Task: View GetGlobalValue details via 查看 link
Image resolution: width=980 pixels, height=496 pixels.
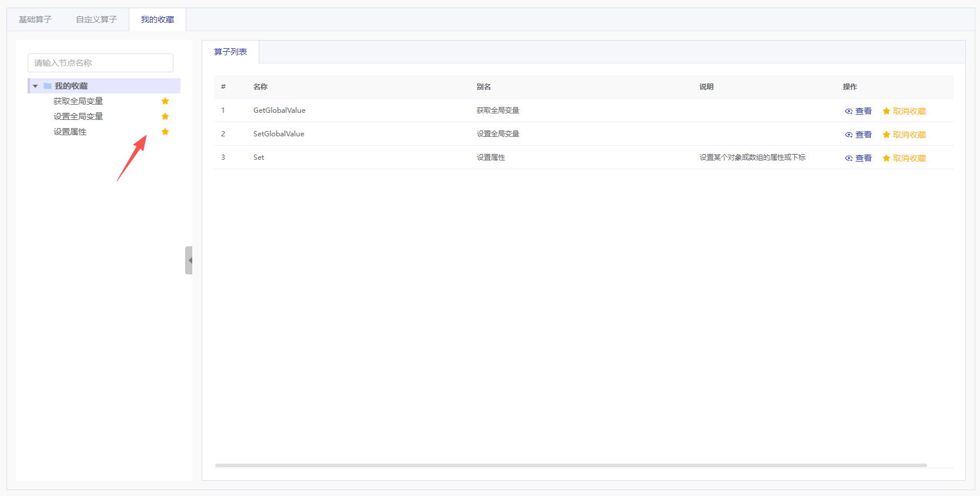Action: [863, 111]
